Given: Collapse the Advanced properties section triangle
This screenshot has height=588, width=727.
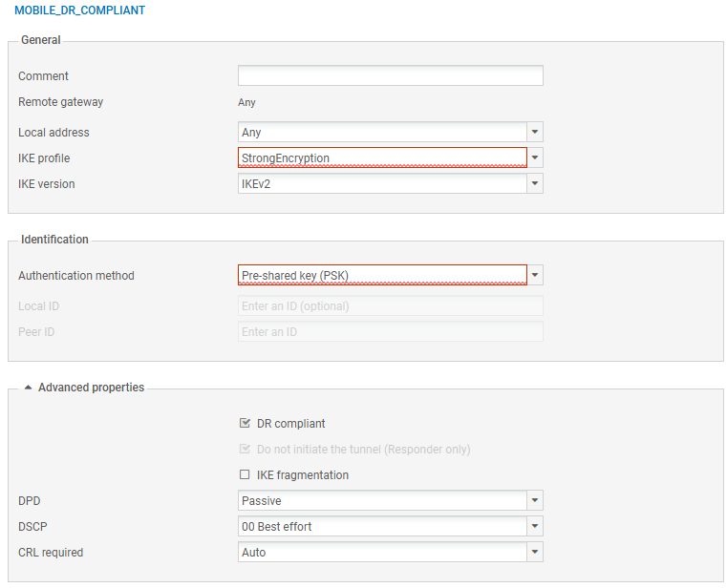Looking at the screenshot, I should coord(28,388).
